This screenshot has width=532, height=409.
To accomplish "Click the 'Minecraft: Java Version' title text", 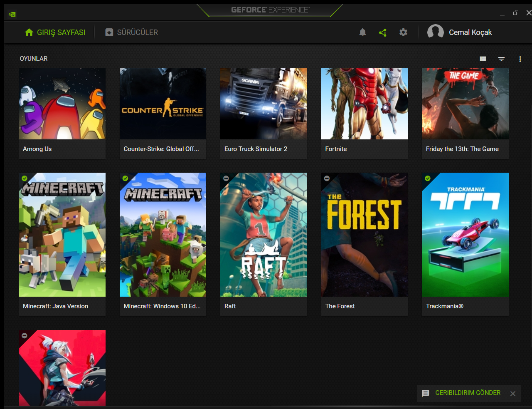I will (x=55, y=306).
